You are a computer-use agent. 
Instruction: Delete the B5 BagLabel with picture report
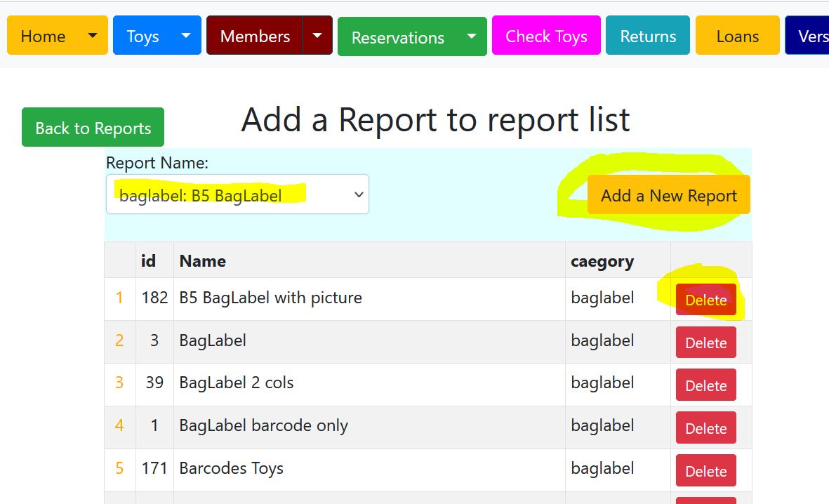(x=705, y=300)
